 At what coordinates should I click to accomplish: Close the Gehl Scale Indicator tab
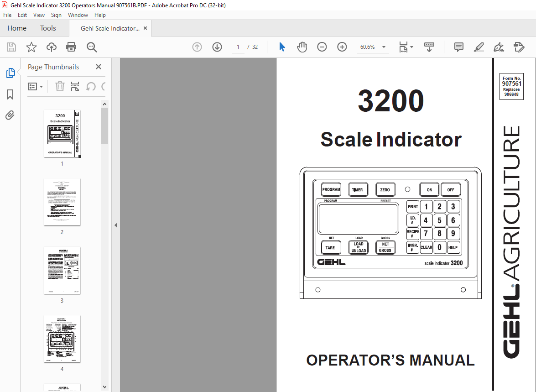(145, 28)
